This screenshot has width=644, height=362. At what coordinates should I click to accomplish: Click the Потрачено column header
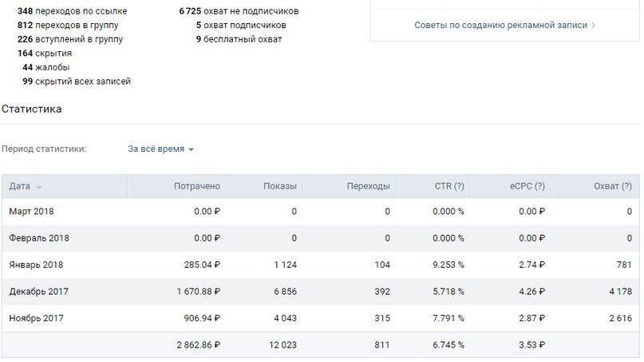(197, 186)
